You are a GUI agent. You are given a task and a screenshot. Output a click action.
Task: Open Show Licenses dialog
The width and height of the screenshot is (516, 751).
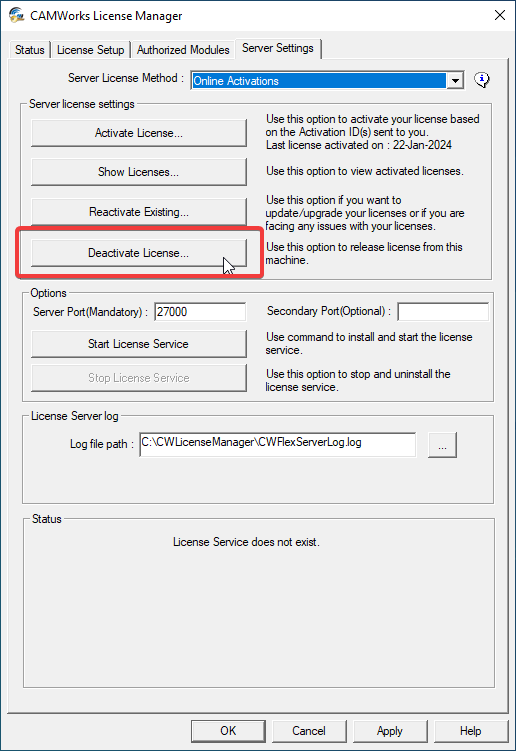click(x=139, y=172)
